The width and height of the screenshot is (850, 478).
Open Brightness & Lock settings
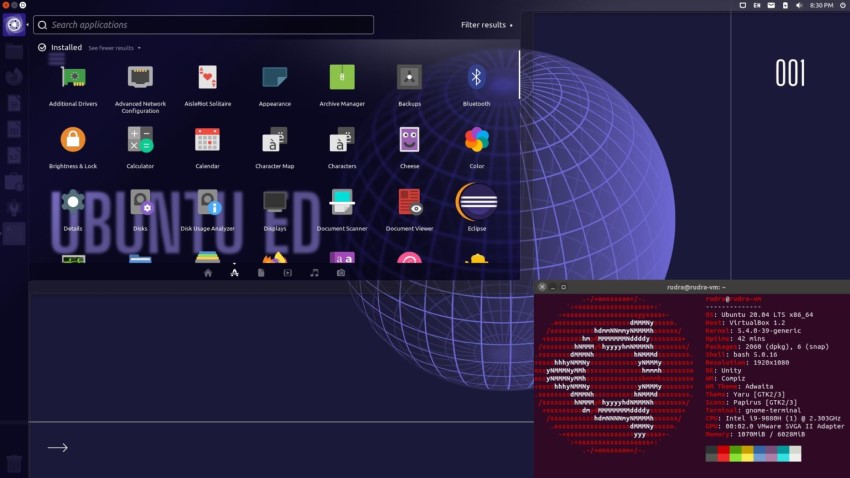[73, 140]
